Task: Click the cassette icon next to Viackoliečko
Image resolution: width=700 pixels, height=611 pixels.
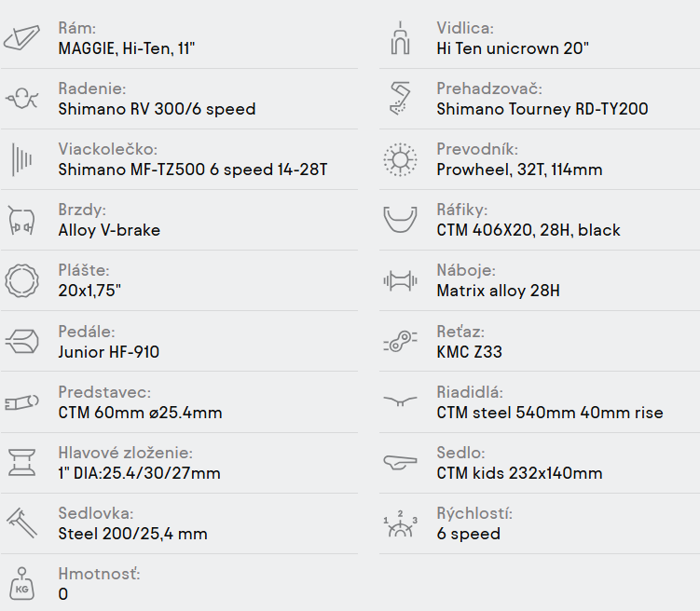Action: tap(22, 159)
